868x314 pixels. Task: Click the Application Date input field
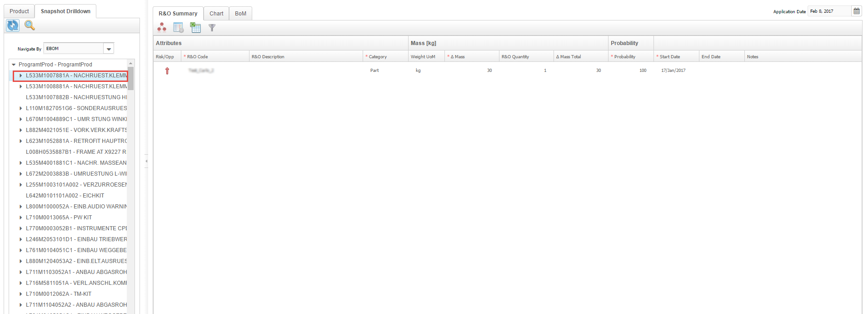pyautogui.click(x=829, y=11)
